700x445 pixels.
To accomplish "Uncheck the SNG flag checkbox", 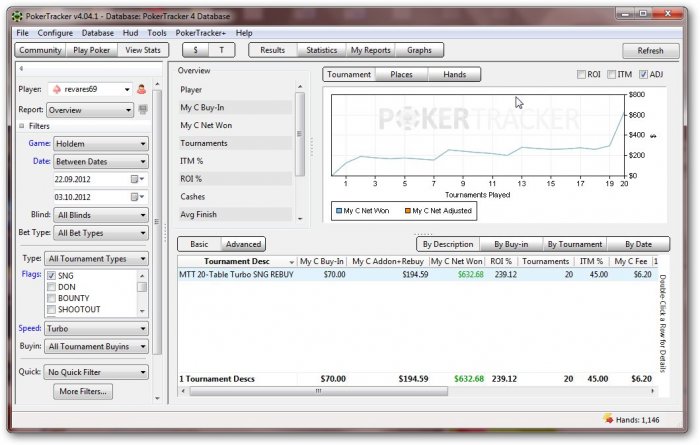I will coord(51,276).
